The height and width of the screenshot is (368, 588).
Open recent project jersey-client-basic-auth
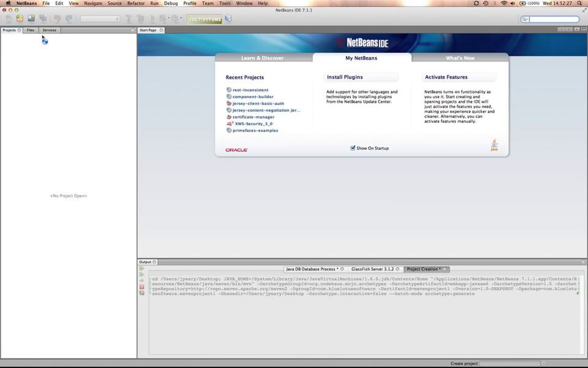click(258, 104)
